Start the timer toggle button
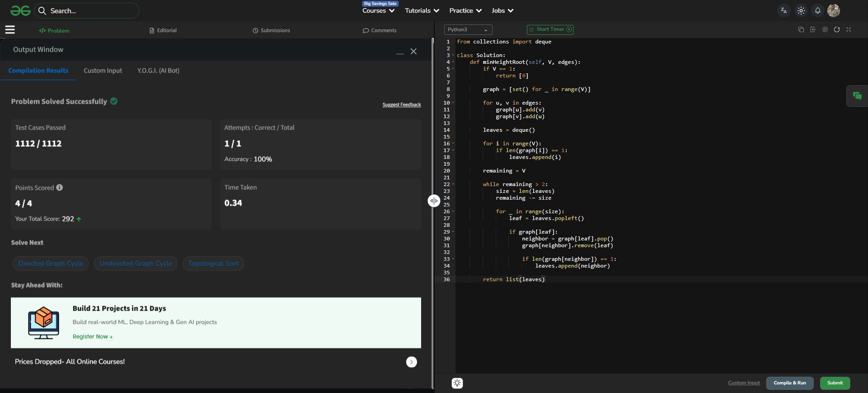Image resolution: width=868 pixels, height=393 pixels. pyautogui.click(x=550, y=29)
